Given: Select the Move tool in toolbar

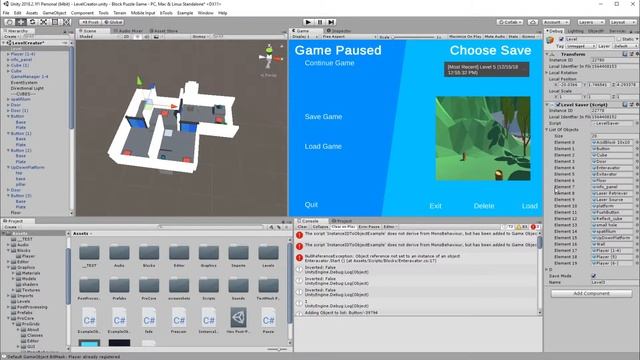Looking at the screenshot, I should (21, 22).
